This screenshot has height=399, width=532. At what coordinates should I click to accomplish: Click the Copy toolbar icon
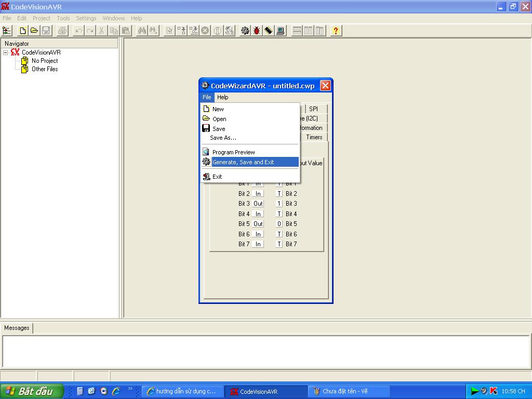(114, 31)
